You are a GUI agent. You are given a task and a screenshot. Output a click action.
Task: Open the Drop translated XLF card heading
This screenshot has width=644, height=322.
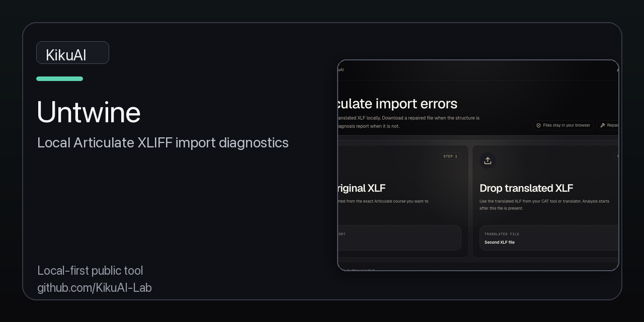coord(526,188)
